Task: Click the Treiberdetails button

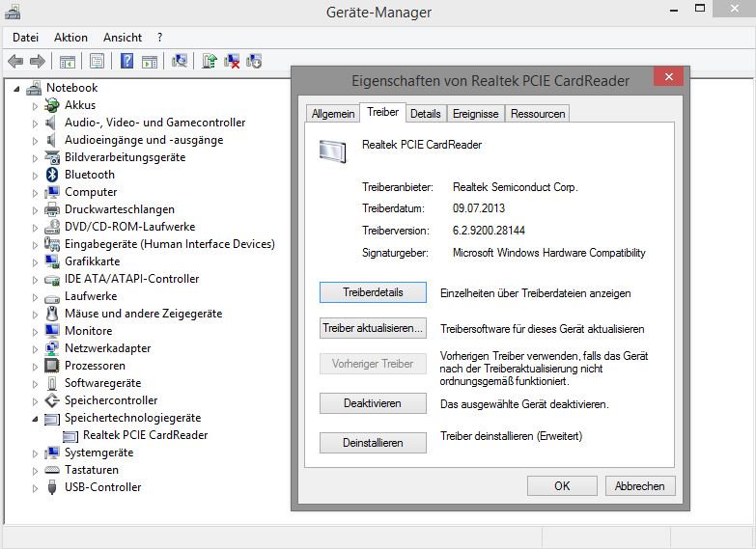Action: [x=373, y=292]
